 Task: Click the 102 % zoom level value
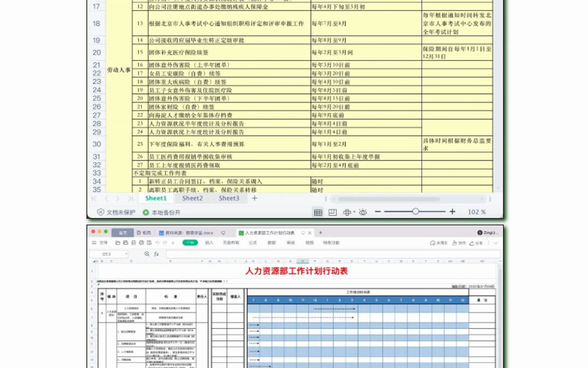tap(477, 212)
